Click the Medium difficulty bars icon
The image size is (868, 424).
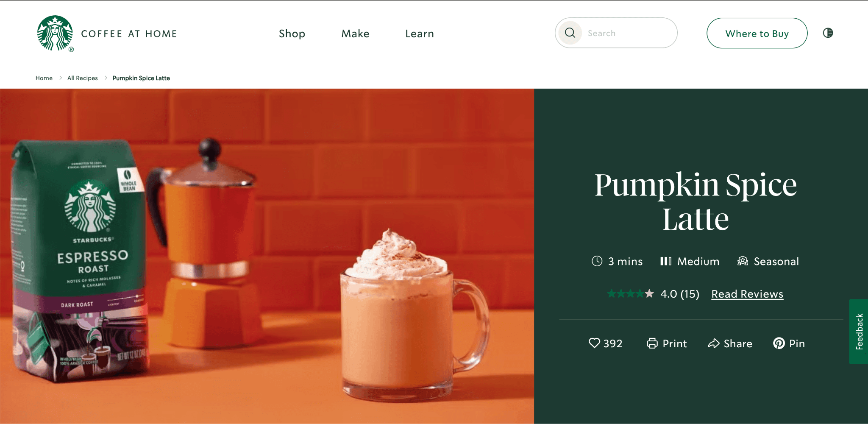pos(665,261)
